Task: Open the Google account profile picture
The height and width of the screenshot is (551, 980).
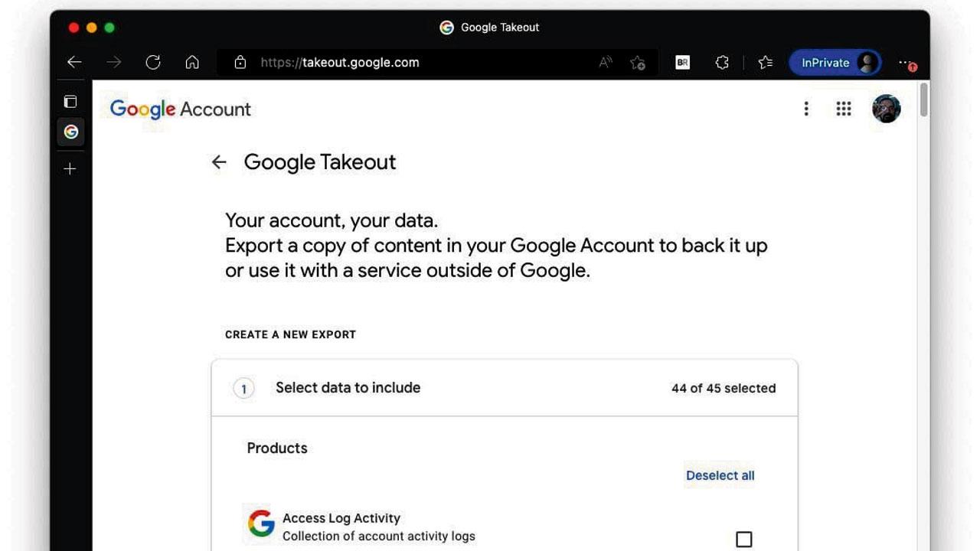Action: (887, 109)
